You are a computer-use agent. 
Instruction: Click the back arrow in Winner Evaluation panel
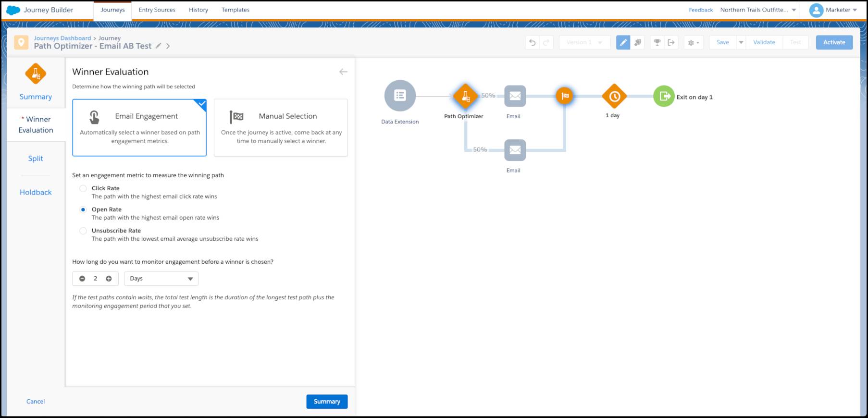pos(343,72)
